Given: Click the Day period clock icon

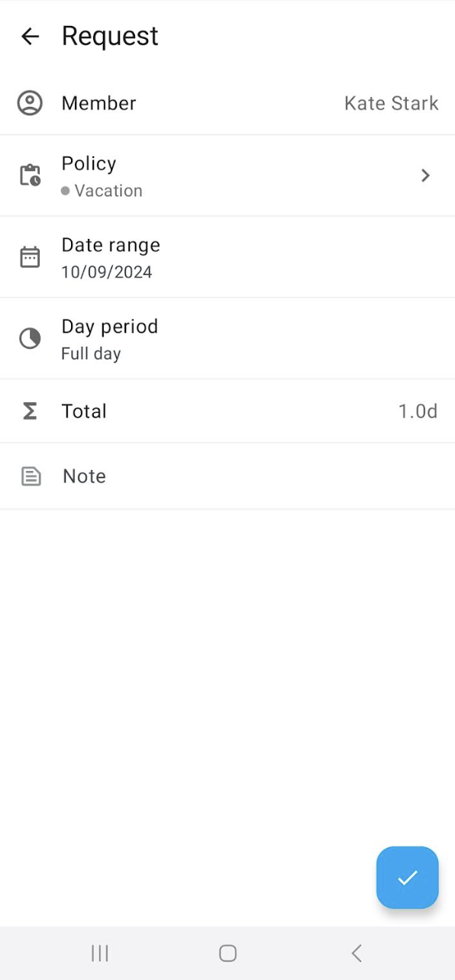Looking at the screenshot, I should pyautogui.click(x=30, y=338).
